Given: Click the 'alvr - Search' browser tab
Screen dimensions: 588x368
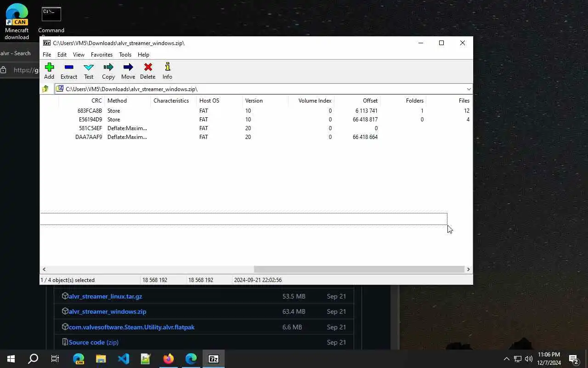Looking at the screenshot, I should 16,53.
